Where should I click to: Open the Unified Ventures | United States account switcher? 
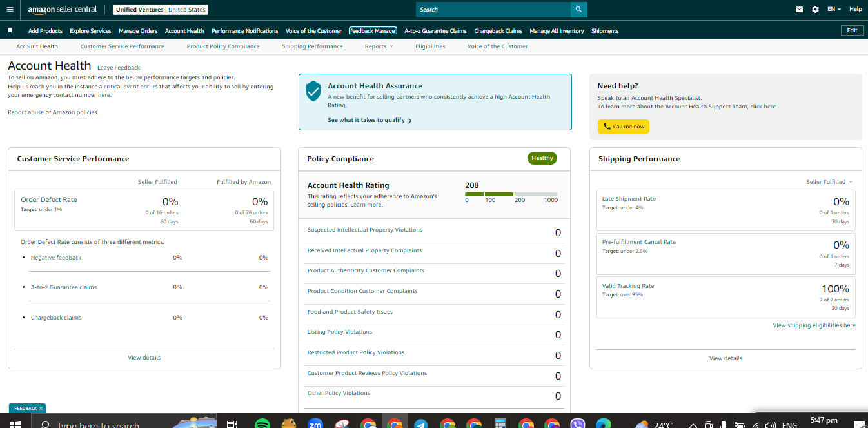coord(161,10)
